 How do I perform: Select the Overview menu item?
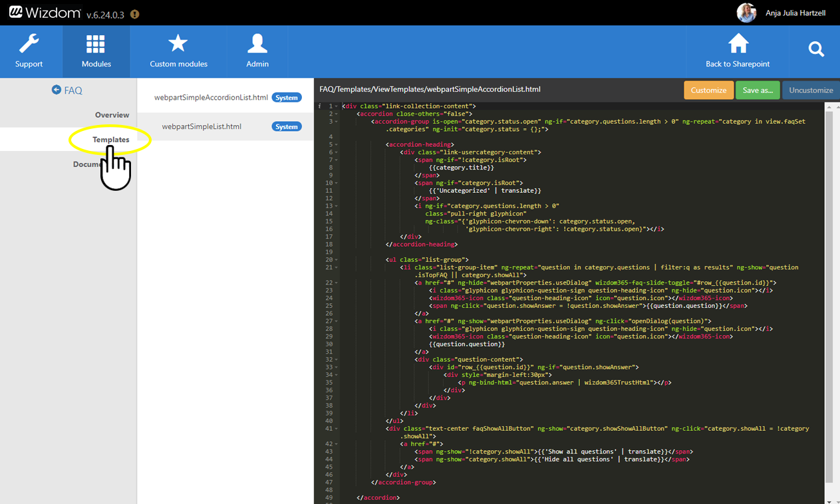point(112,115)
